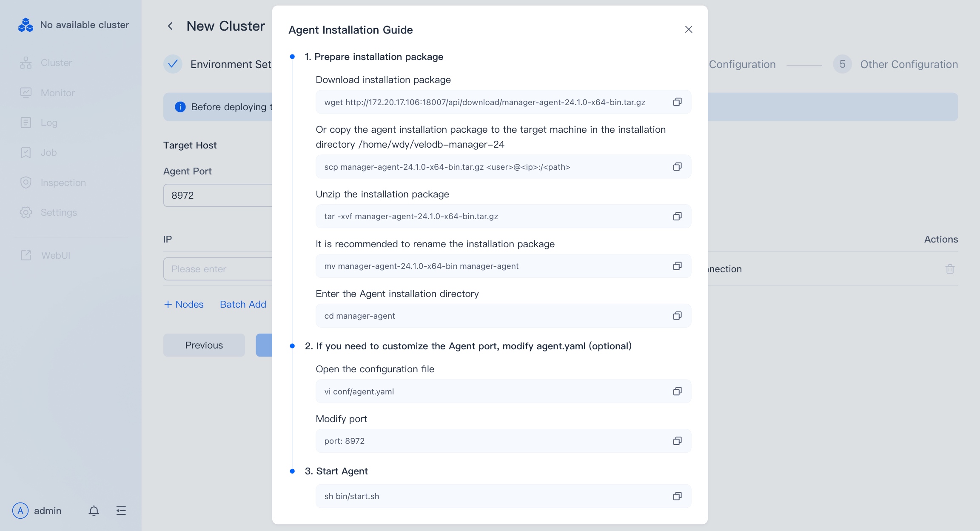Viewport: 980px width, 531px height.
Task: Copy the mv rename command
Action: 677,266
